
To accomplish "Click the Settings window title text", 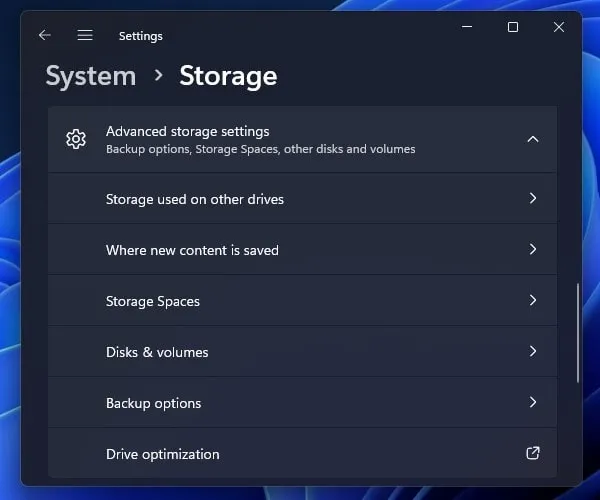I will (x=140, y=36).
